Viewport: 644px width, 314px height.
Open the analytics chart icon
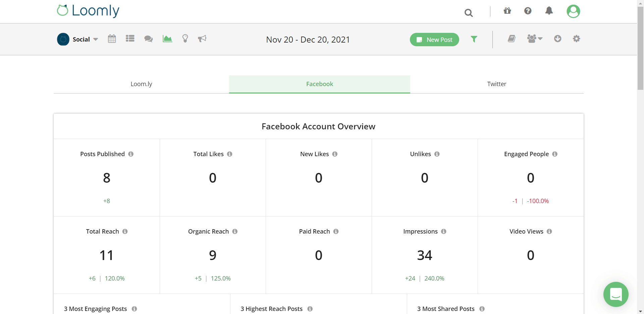coord(167,39)
